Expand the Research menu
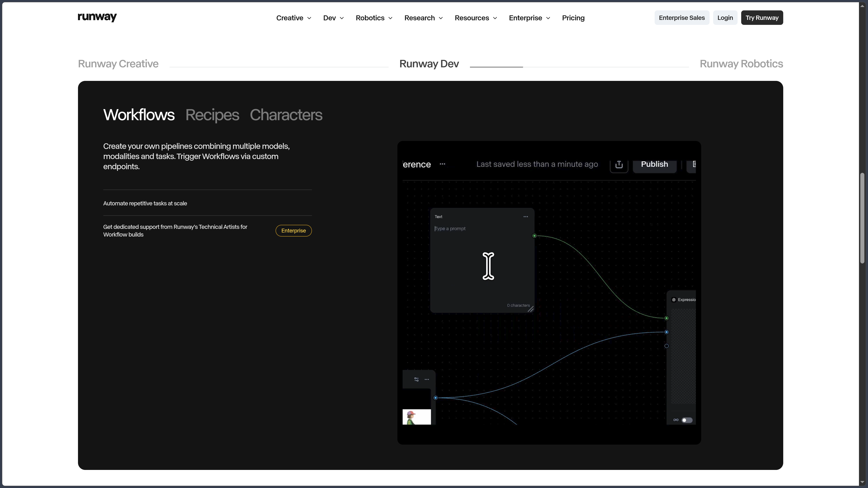 click(423, 18)
